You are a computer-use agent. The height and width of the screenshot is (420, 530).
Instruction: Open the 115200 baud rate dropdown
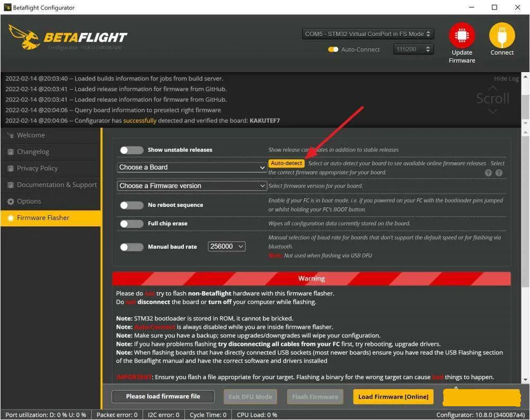(x=413, y=49)
